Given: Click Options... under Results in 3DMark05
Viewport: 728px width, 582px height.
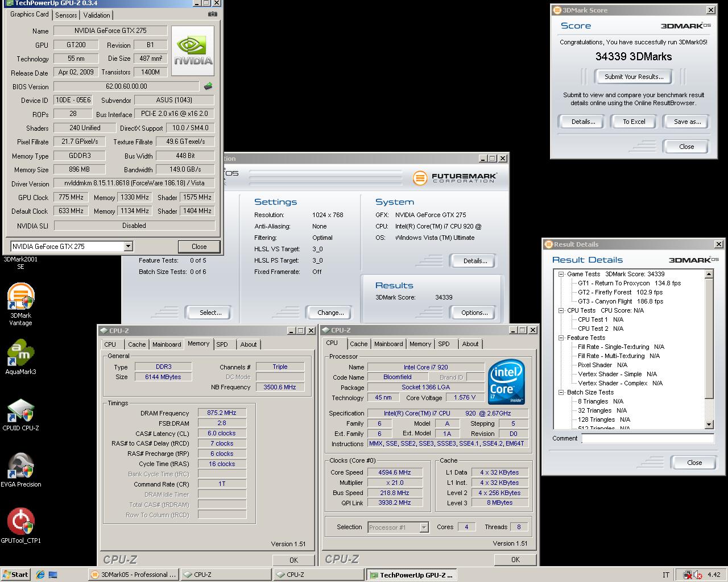Looking at the screenshot, I should coord(474,313).
